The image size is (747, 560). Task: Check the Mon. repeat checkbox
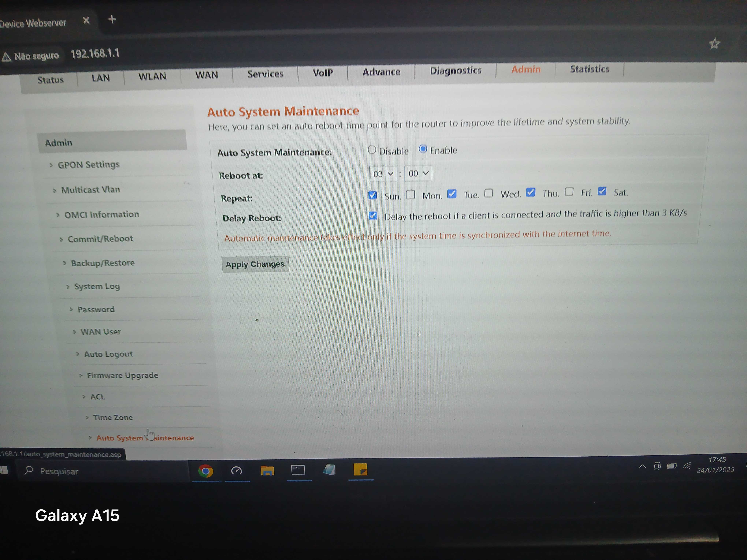(x=410, y=195)
